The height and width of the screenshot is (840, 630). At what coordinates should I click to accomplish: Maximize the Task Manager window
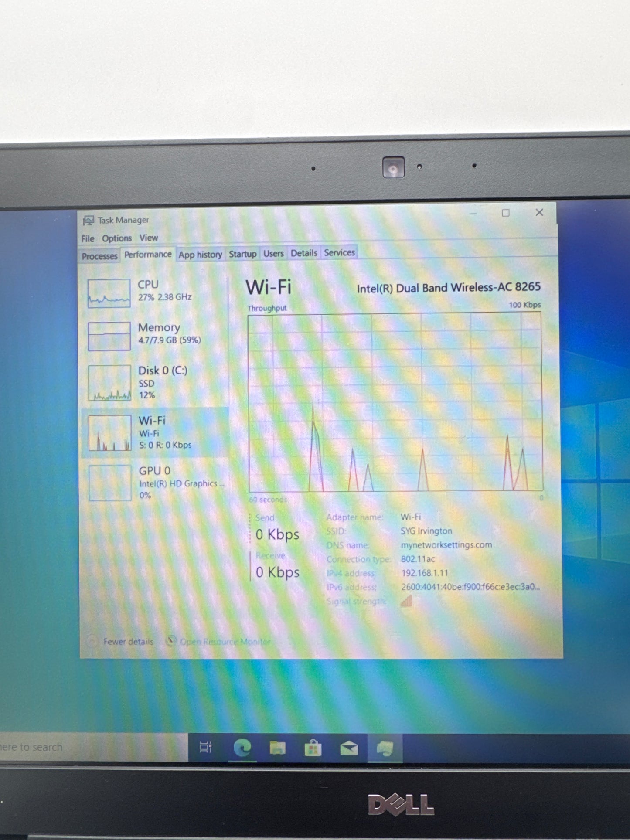[506, 213]
